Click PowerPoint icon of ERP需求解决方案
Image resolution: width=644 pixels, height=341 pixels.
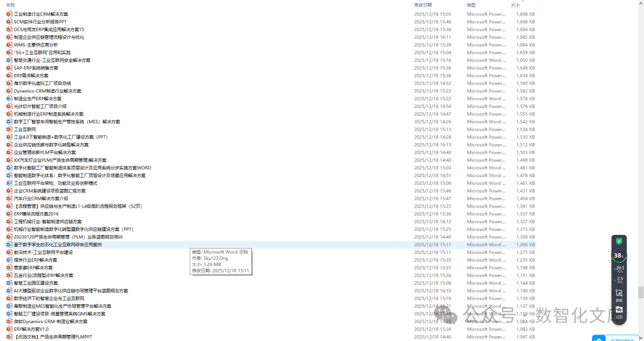click(10, 76)
